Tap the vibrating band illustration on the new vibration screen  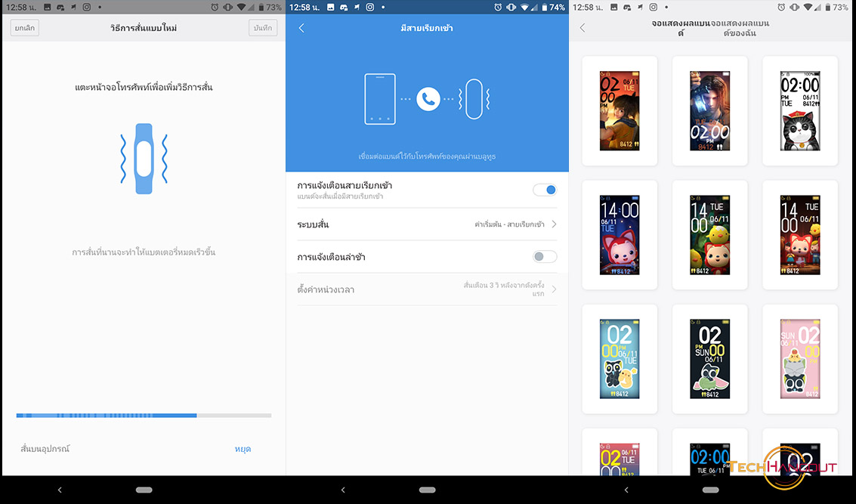pos(144,159)
